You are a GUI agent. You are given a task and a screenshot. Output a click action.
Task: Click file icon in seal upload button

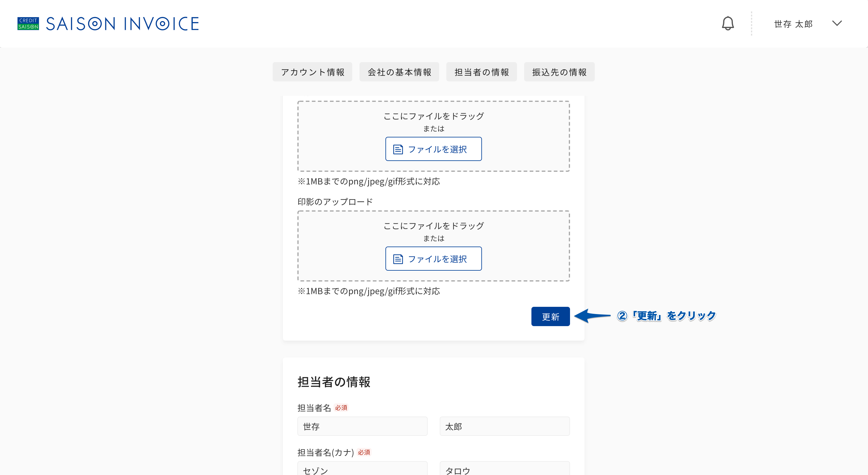[x=398, y=259]
